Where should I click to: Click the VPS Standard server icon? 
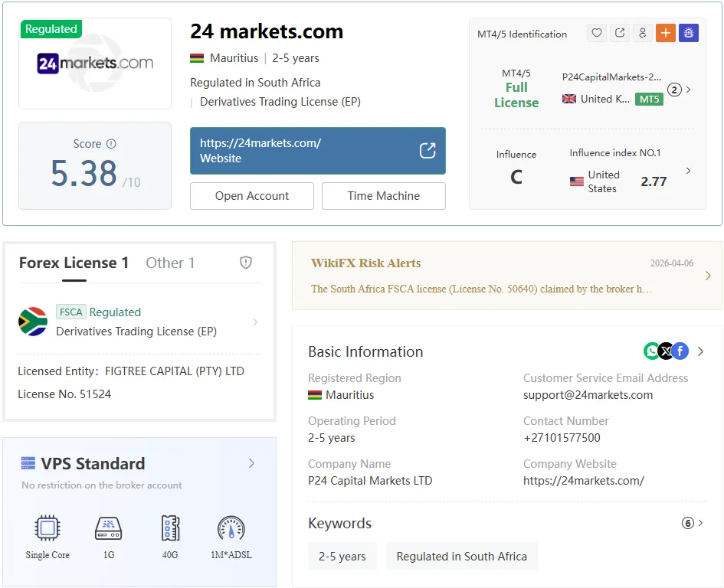coord(28,463)
